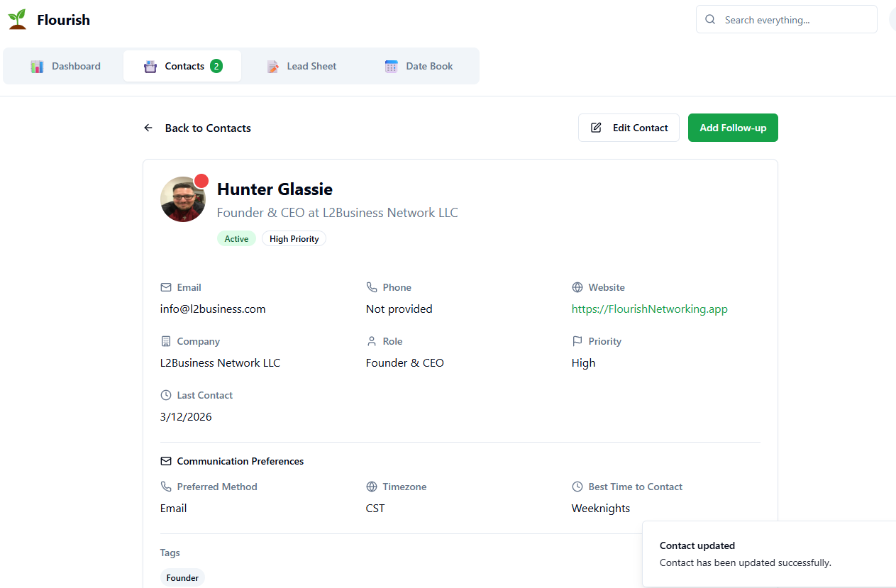Click the phone value Not provided
896x588 pixels.
coord(399,309)
